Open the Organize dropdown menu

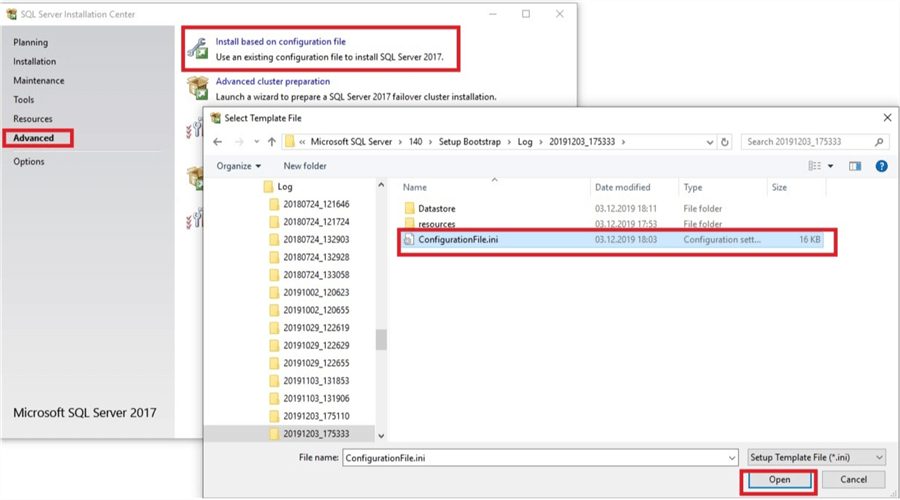pyautogui.click(x=238, y=166)
